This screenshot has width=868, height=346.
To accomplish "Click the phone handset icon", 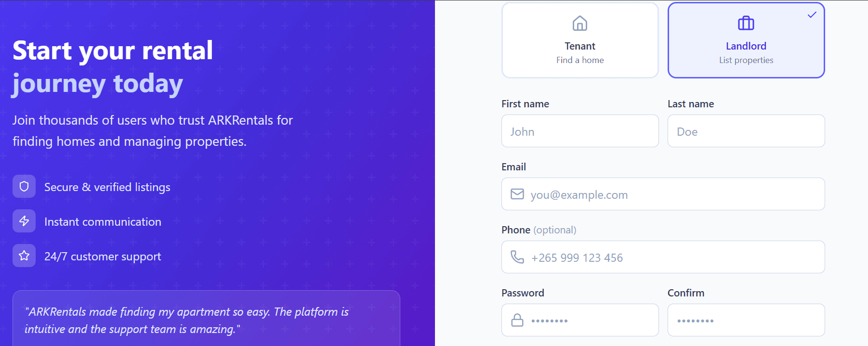I will [x=517, y=257].
